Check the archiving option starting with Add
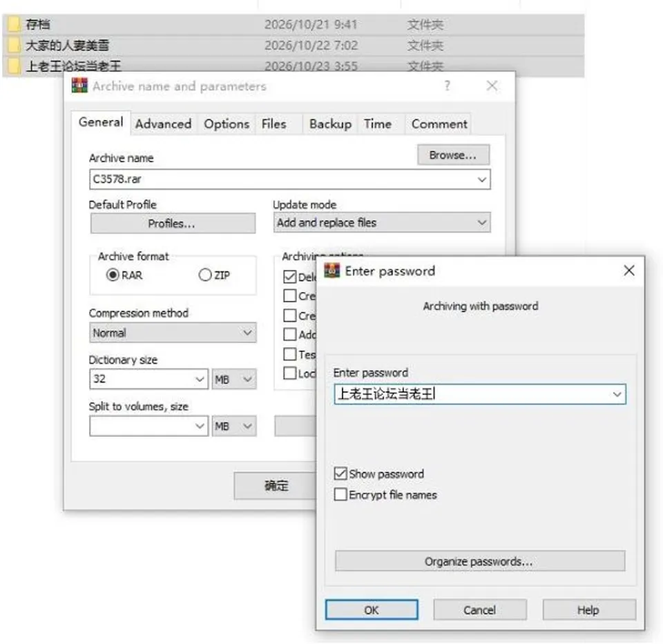 (x=289, y=334)
